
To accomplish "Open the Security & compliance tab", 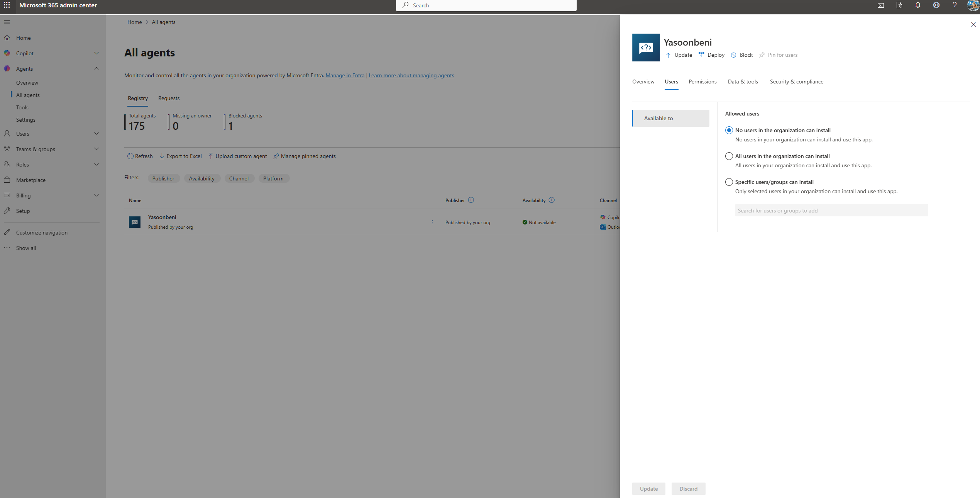I will tap(796, 82).
